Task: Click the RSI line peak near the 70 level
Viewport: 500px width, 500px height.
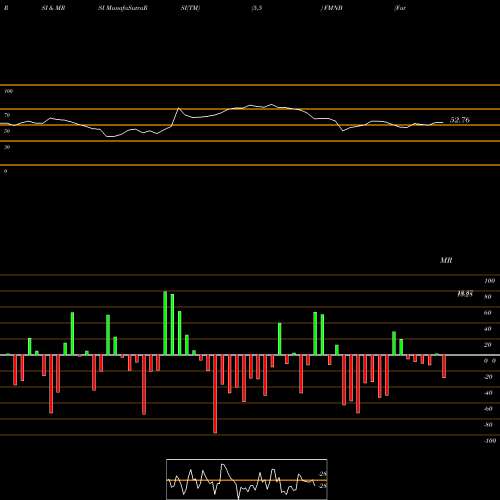Action: (x=179, y=108)
